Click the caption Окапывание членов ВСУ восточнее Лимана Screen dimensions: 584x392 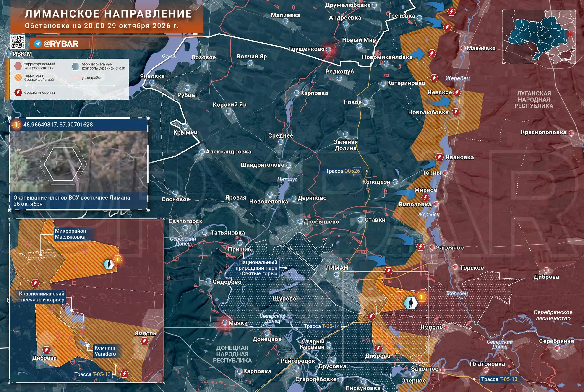pyautogui.click(x=72, y=201)
